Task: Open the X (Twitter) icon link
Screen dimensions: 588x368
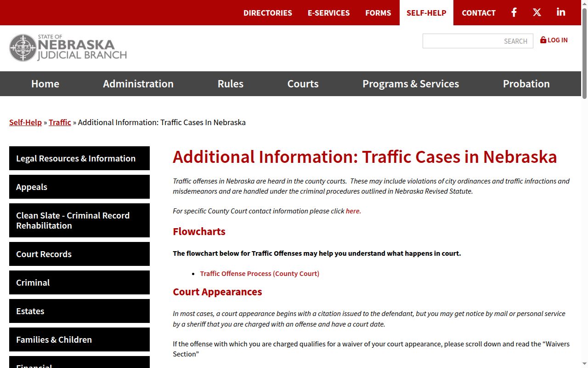Action: click(537, 12)
